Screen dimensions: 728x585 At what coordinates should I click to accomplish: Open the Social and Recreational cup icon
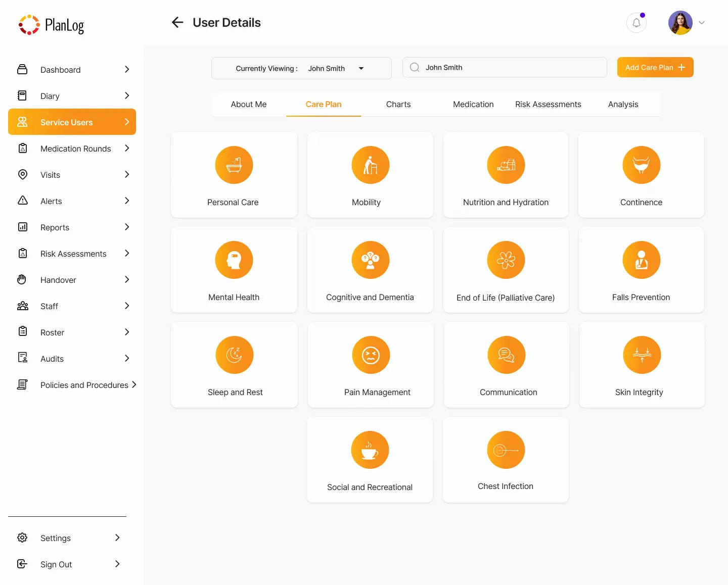pyautogui.click(x=370, y=450)
